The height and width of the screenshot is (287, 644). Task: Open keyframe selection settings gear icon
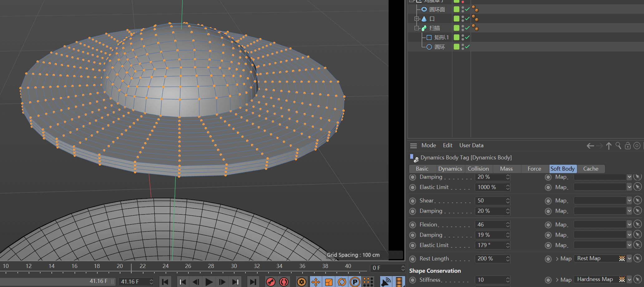coord(302,282)
